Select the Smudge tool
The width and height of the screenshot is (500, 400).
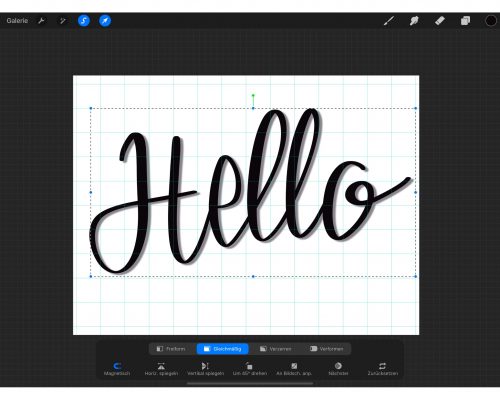click(x=414, y=21)
